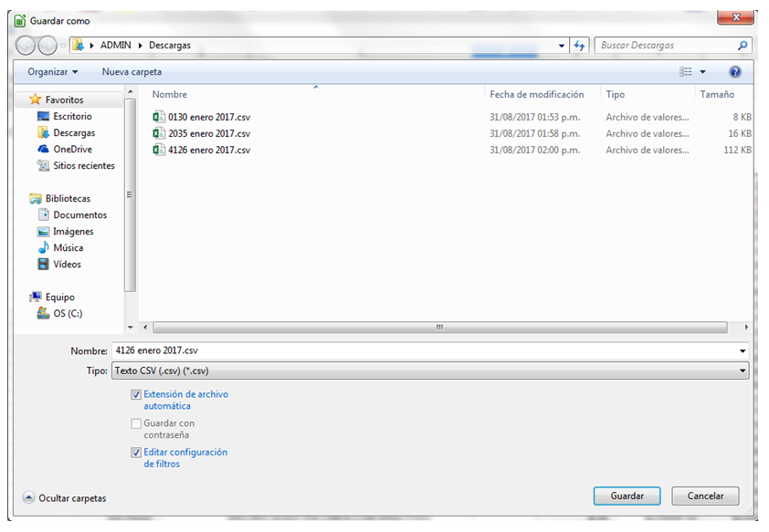Click the refresh folder icon in address bar
Viewport: 769px width, 532px height.
click(579, 46)
